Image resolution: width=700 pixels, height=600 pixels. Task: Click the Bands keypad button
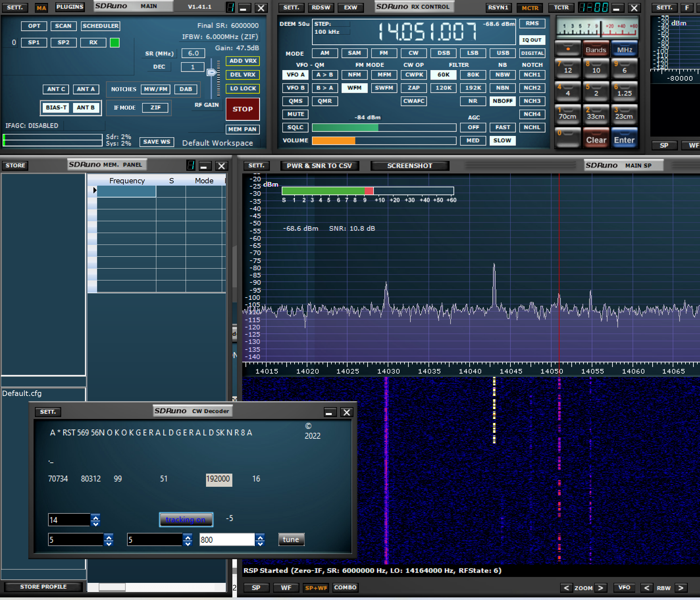pyautogui.click(x=596, y=50)
